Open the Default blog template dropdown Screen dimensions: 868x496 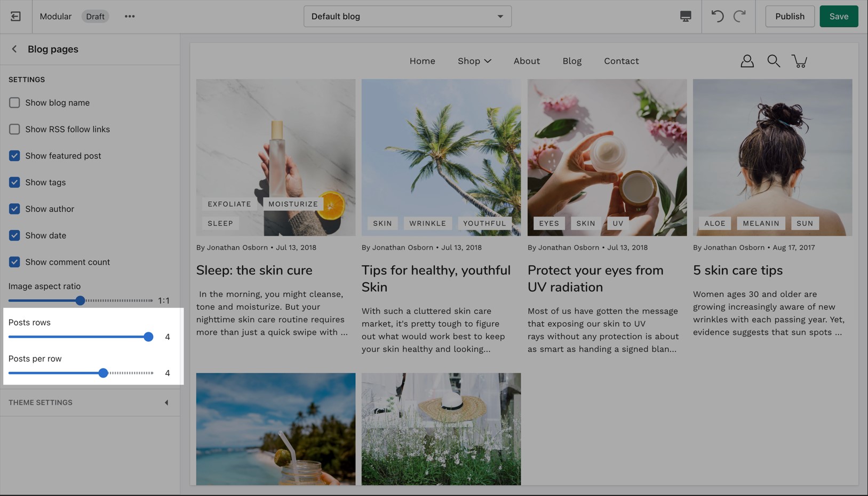click(407, 17)
